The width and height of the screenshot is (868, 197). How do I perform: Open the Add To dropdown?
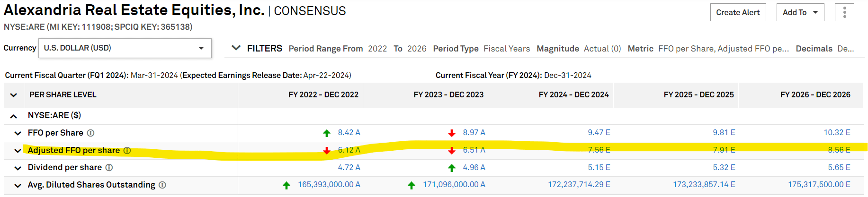800,12
